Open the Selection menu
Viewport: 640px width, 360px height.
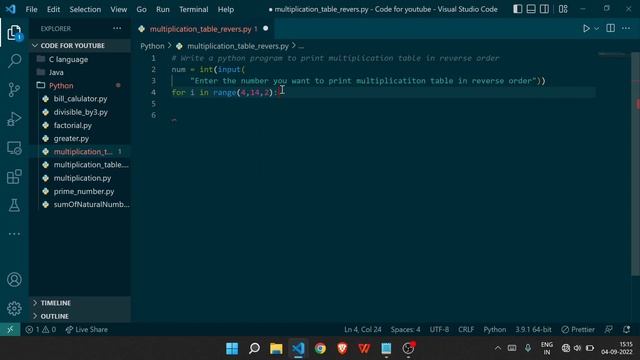pos(85,9)
